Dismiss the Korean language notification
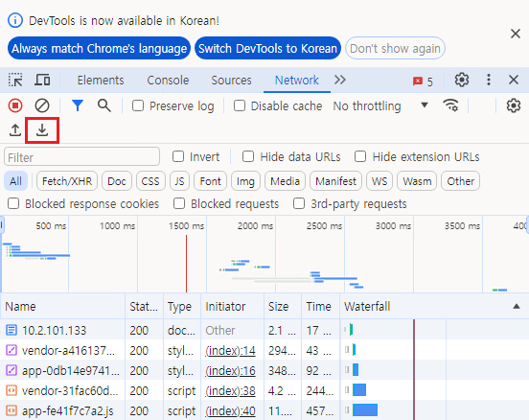529x420 pixels. tap(516, 34)
